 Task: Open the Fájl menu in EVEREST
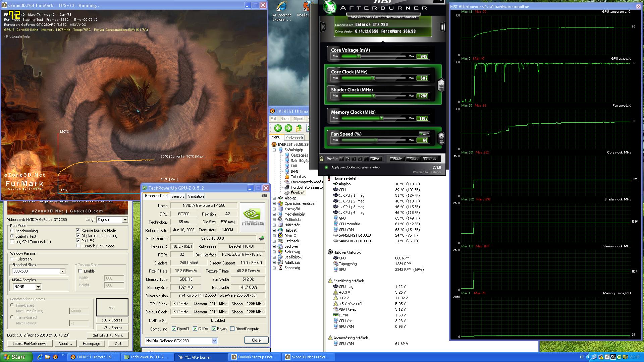[x=274, y=119]
